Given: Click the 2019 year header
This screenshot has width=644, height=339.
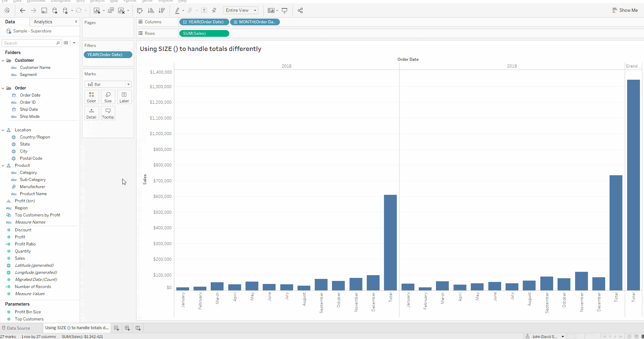Looking at the screenshot, I should pyautogui.click(x=512, y=66).
